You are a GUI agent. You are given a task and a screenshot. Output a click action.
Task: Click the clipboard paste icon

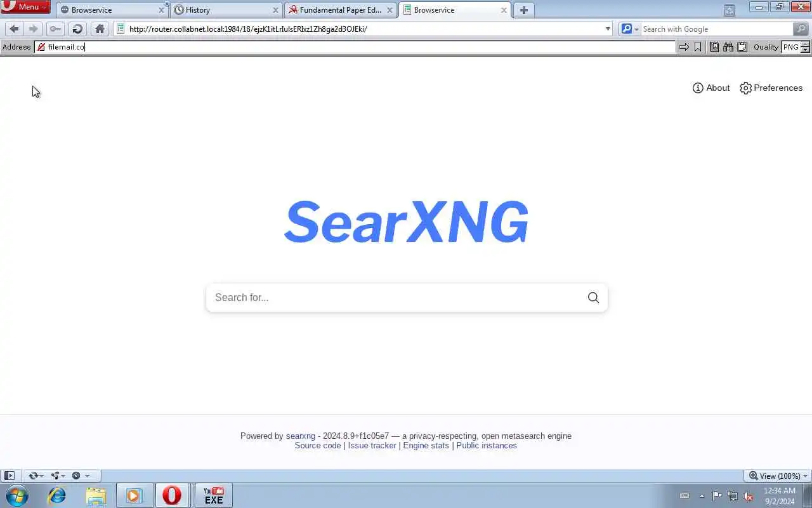click(x=742, y=47)
